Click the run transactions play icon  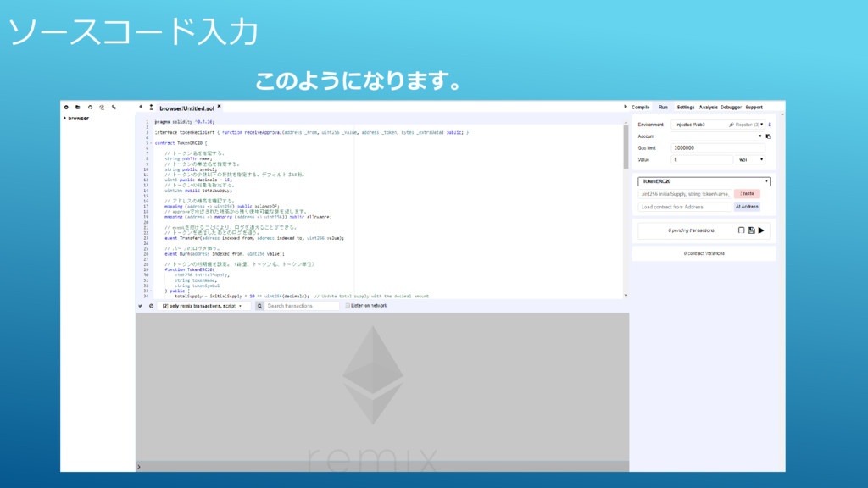pos(762,230)
